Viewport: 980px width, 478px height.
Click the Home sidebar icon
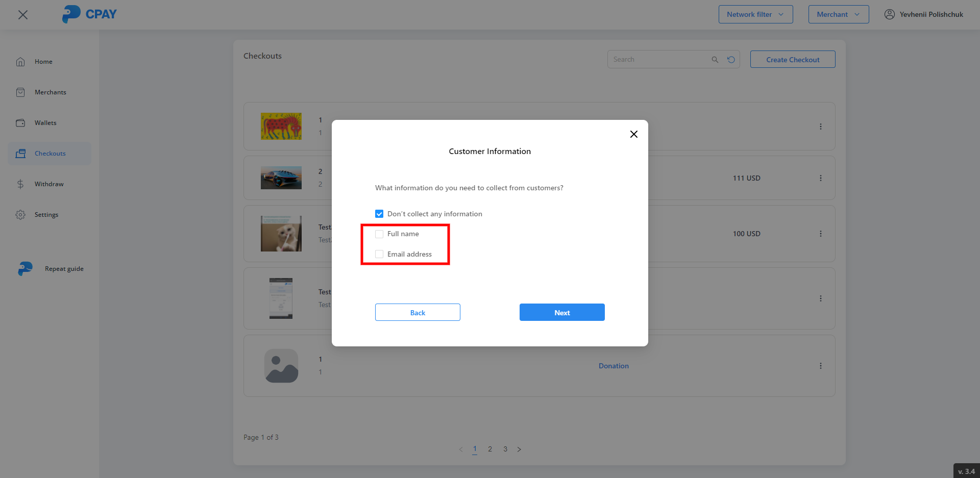[x=20, y=62]
